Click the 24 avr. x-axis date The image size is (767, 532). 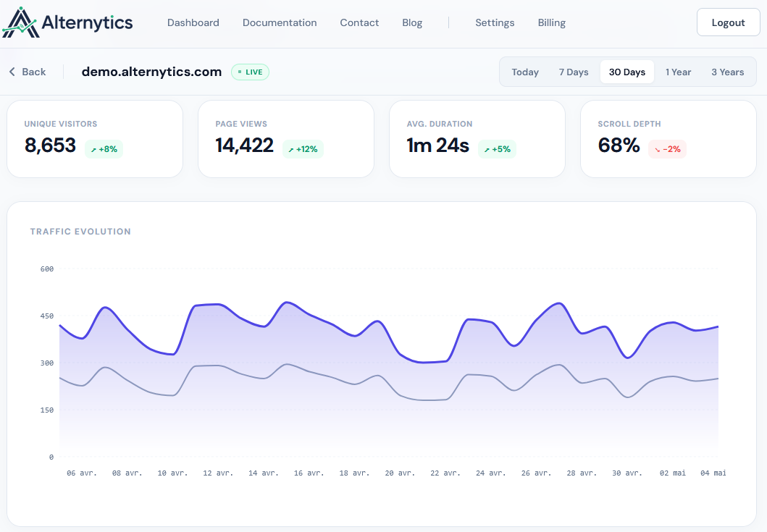[x=490, y=473]
